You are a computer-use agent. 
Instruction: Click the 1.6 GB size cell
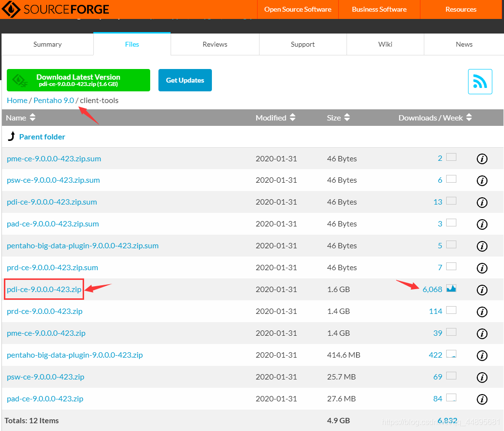coord(338,289)
